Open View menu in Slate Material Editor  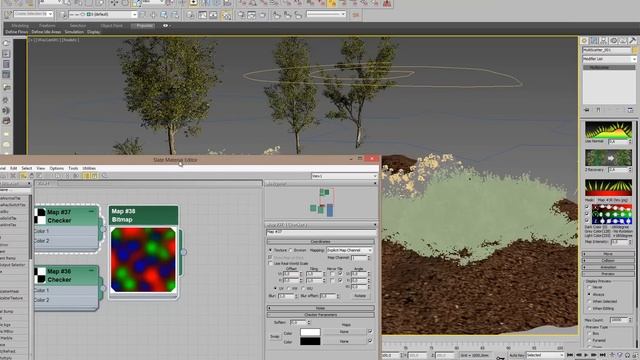[41, 168]
